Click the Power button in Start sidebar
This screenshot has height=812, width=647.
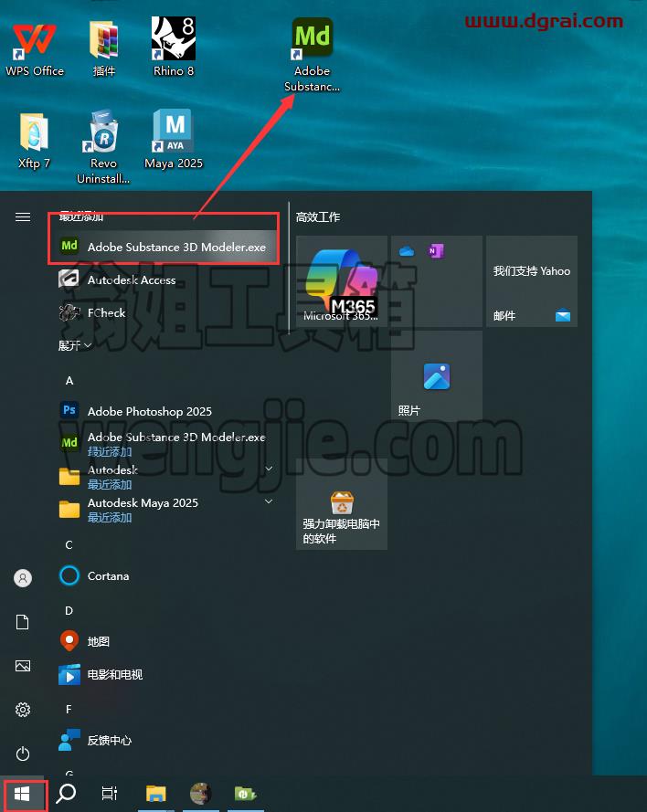[x=23, y=754]
